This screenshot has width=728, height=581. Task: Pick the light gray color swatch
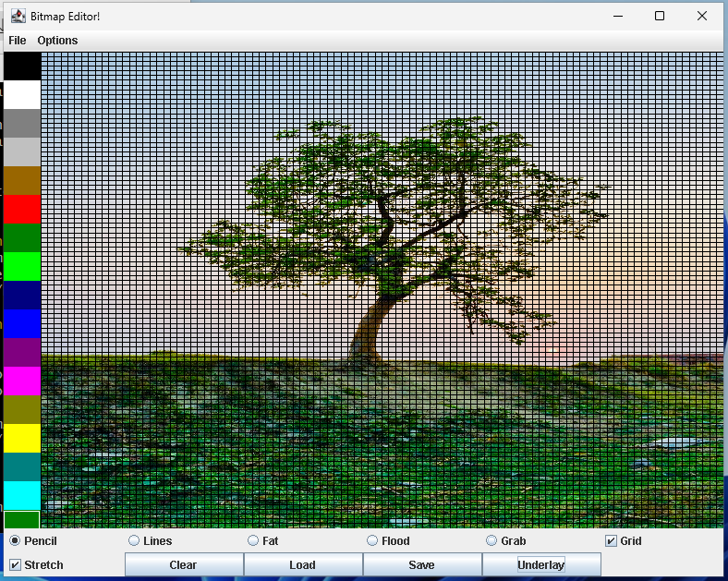click(22, 151)
